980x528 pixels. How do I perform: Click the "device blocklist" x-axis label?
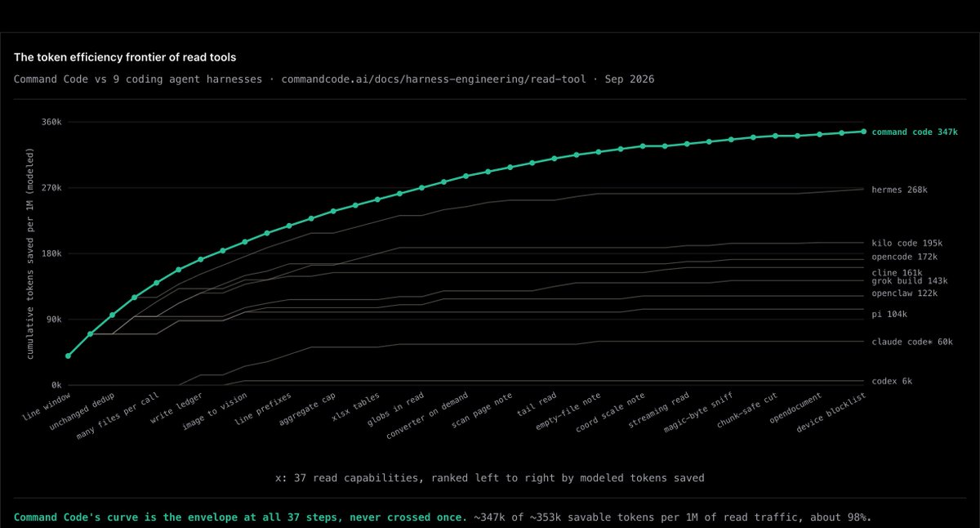tap(832, 414)
